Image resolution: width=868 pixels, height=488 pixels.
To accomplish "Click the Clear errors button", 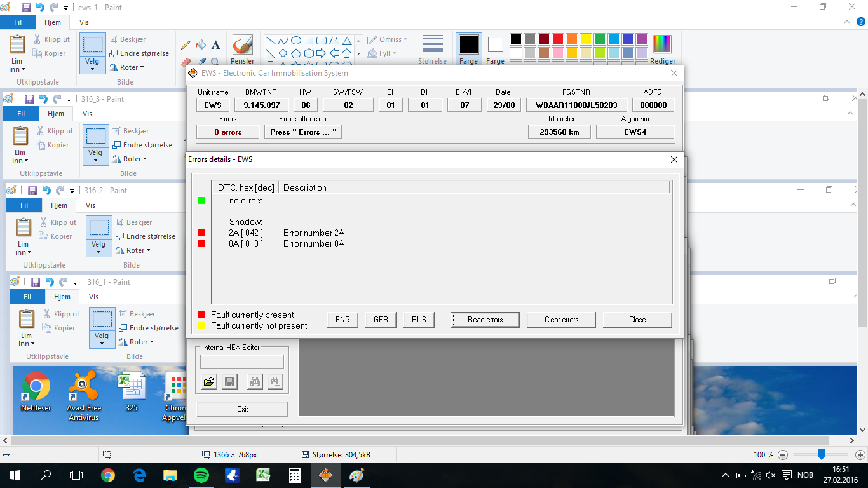I will 561,320.
